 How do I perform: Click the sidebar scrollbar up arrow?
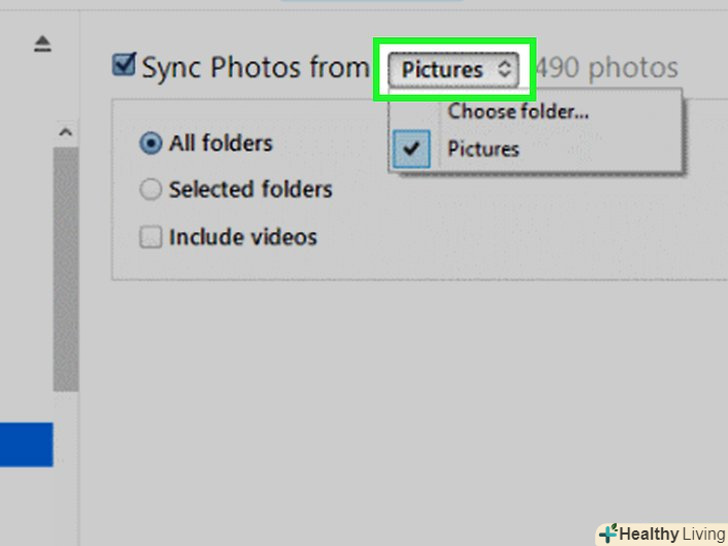click(66, 132)
